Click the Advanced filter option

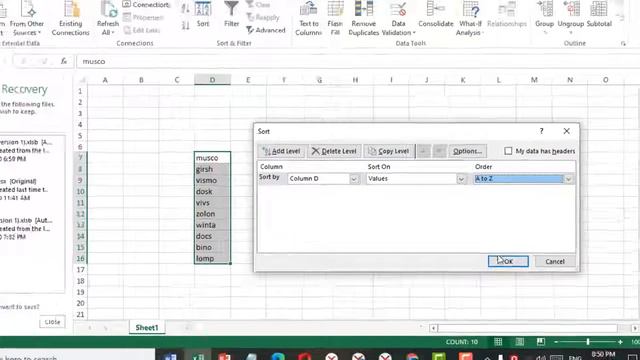click(266, 30)
